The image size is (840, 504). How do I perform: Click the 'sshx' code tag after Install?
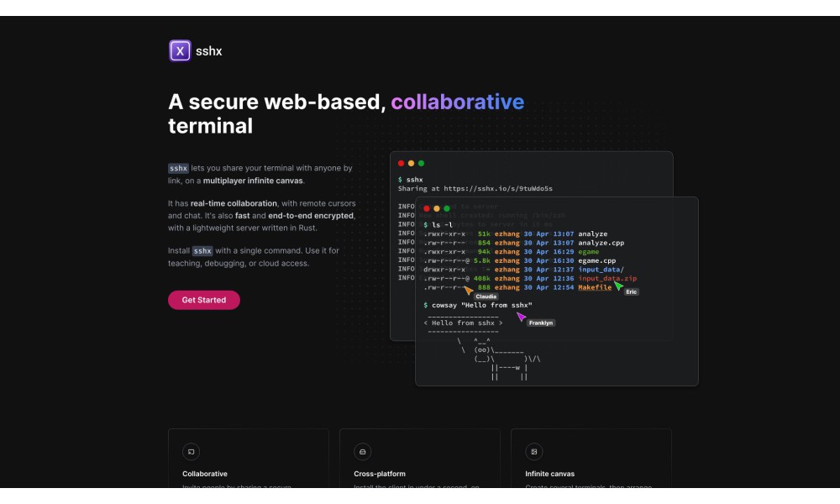[x=202, y=250]
